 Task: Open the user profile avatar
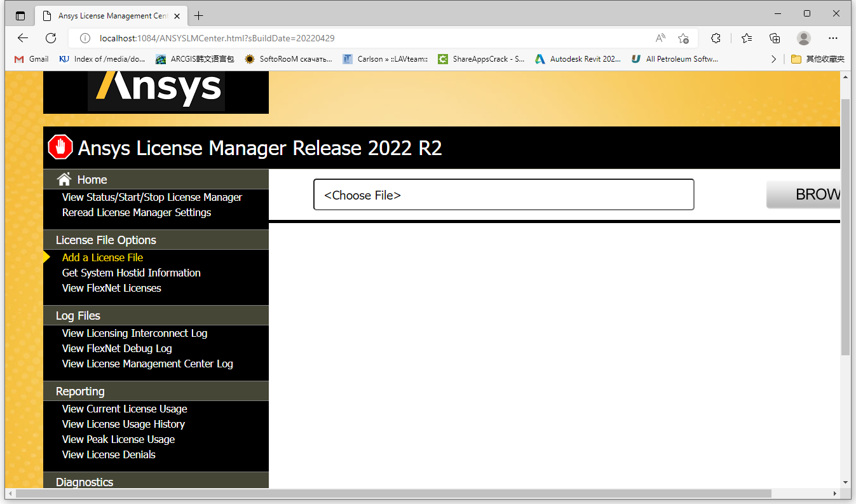click(x=804, y=37)
